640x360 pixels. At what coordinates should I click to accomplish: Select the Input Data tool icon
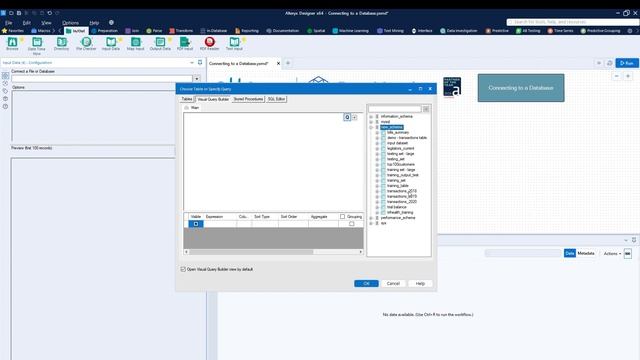pyautogui.click(x=111, y=42)
